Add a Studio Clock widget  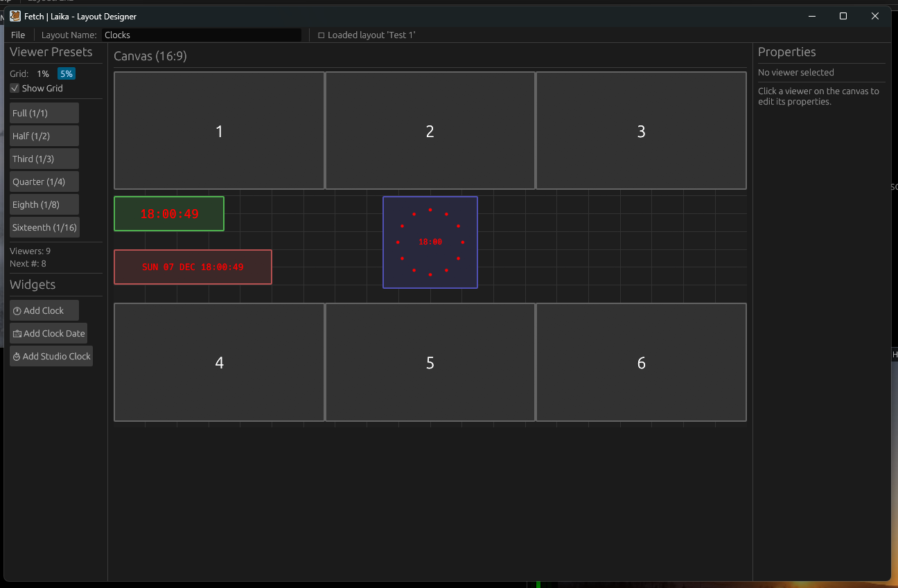[51, 356]
